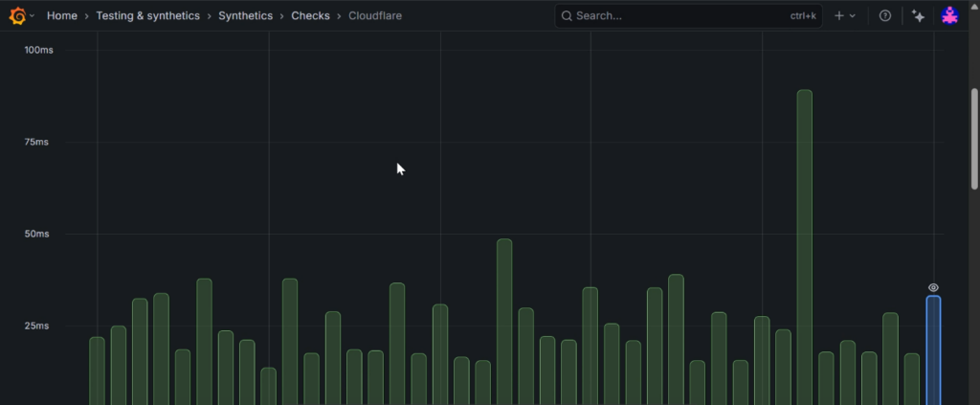Select the highlighted blue bar
The height and width of the screenshot is (405, 980).
click(x=933, y=349)
